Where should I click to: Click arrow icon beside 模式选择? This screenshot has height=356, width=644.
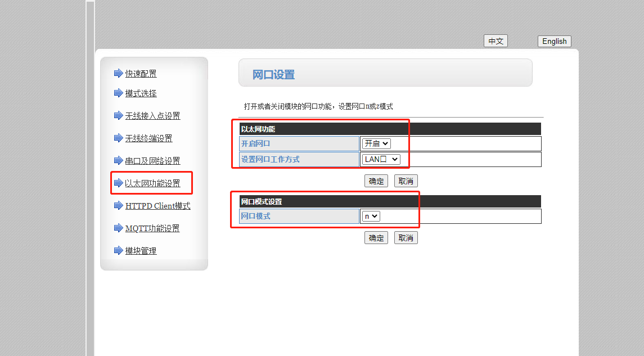(x=118, y=93)
